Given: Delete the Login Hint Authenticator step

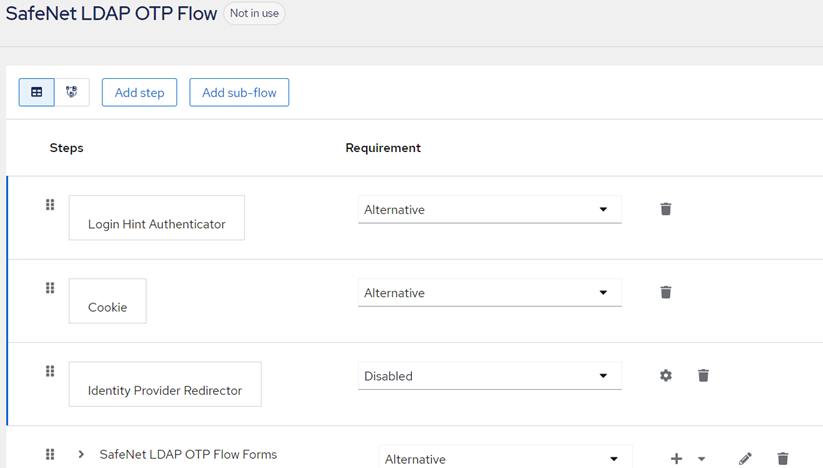Looking at the screenshot, I should point(666,209).
